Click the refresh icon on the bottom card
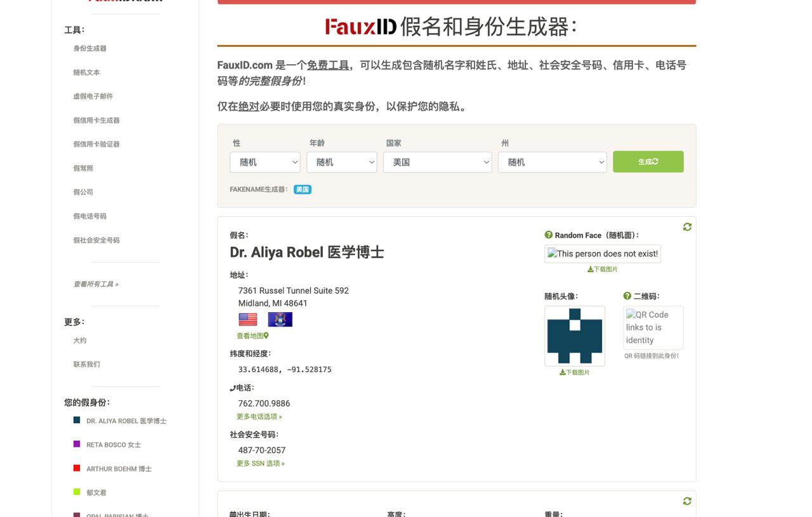The width and height of the screenshot is (812, 517). [687, 501]
